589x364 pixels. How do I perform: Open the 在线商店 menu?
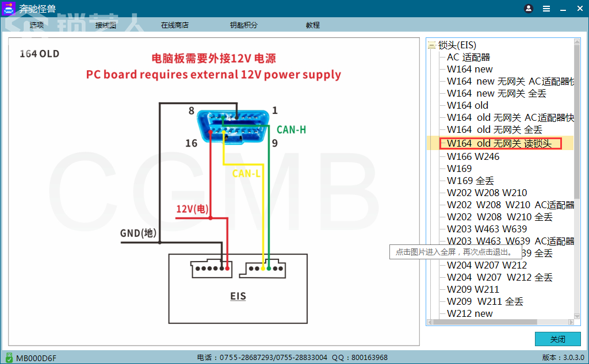(175, 25)
